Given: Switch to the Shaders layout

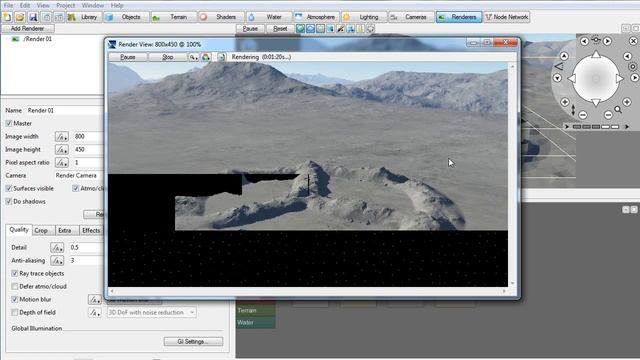Looking at the screenshot, I should pos(221,17).
